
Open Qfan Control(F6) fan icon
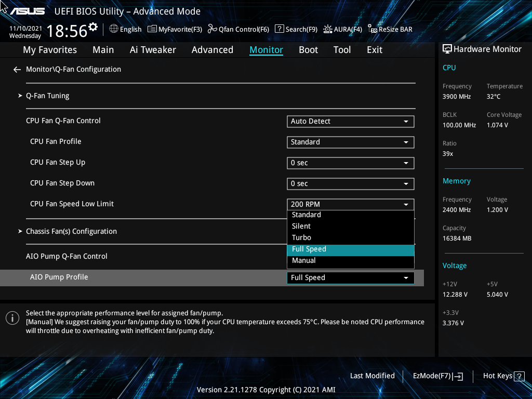[212, 29]
